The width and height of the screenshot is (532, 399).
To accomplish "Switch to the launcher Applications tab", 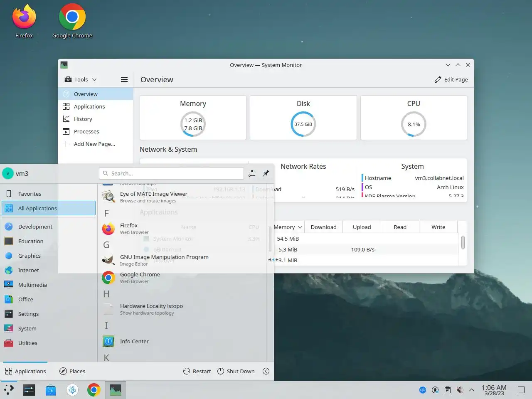I will point(26,371).
